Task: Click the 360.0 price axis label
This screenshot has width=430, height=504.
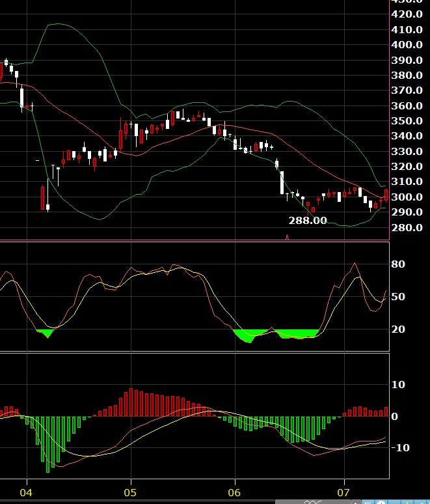Action: pyautogui.click(x=407, y=105)
